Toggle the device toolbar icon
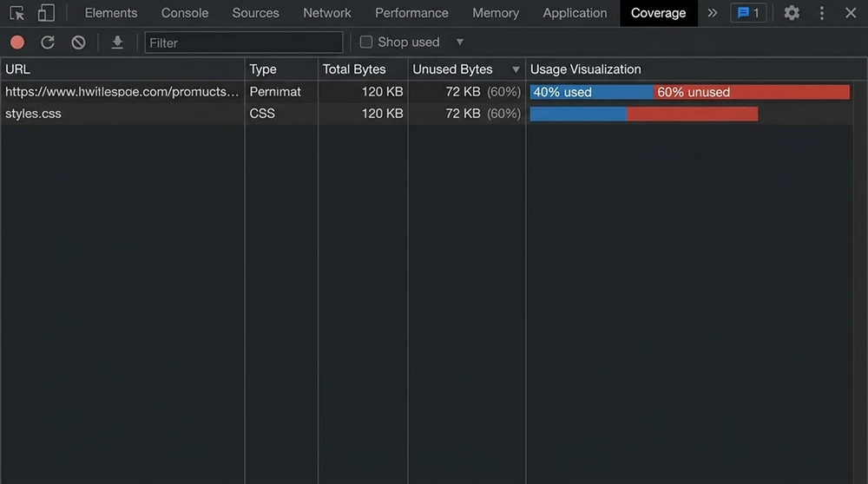The height and width of the screenshot is (484, 868). [x=46, y=13]
